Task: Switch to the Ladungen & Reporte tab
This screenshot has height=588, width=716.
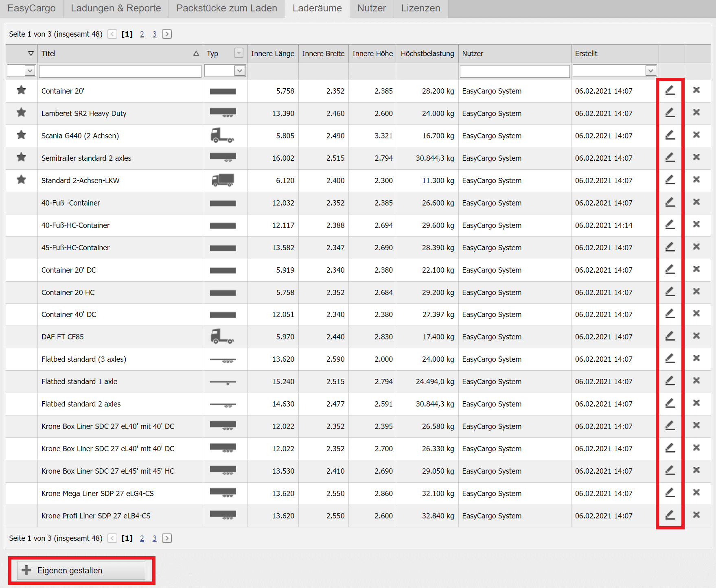Action: coord(116,8)
